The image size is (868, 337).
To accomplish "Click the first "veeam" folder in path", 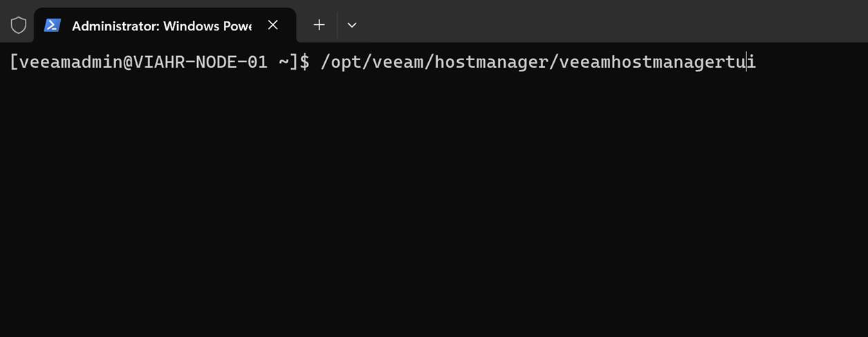I will [398, 62].
